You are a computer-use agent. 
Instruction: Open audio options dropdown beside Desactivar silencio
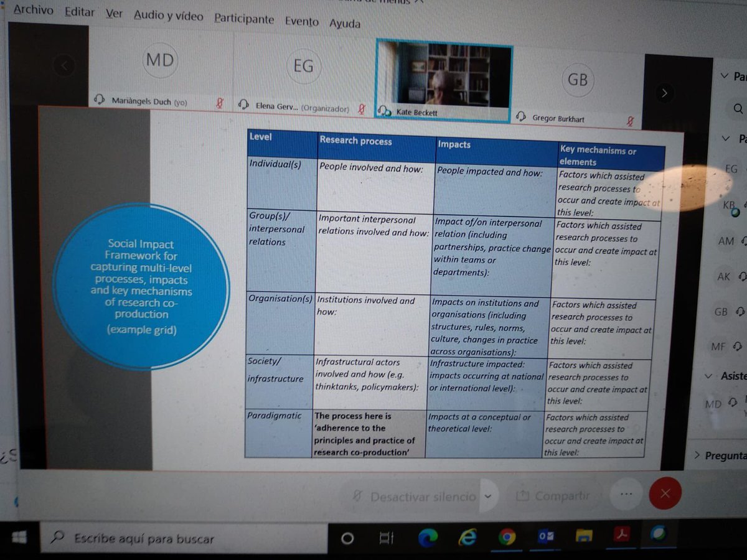tap(489, 497)
